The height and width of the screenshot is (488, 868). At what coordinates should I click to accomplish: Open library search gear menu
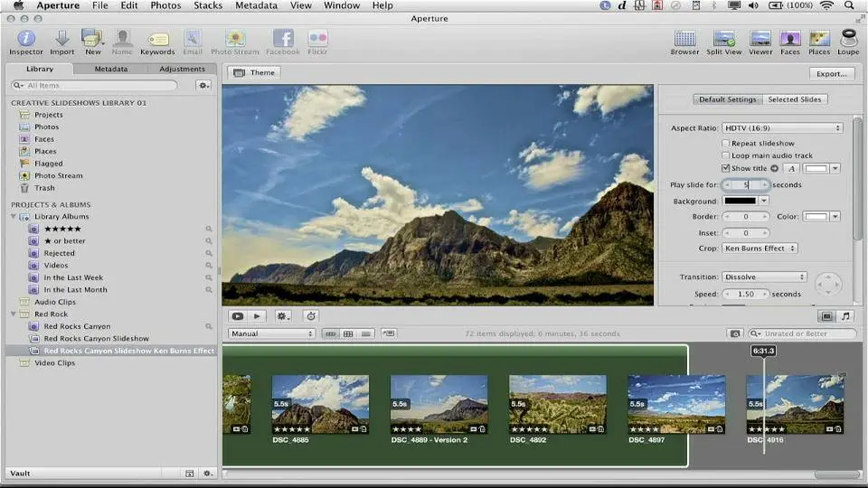tap(203, 85)
